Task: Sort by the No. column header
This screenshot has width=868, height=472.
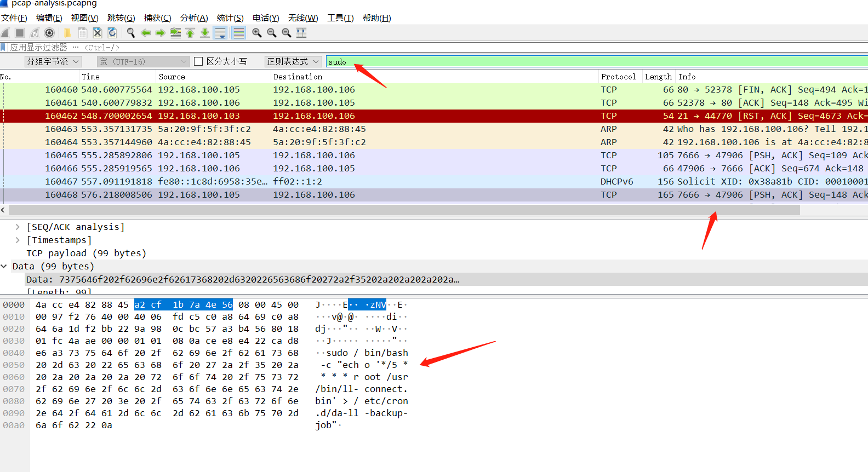Action: click(39, 77)
